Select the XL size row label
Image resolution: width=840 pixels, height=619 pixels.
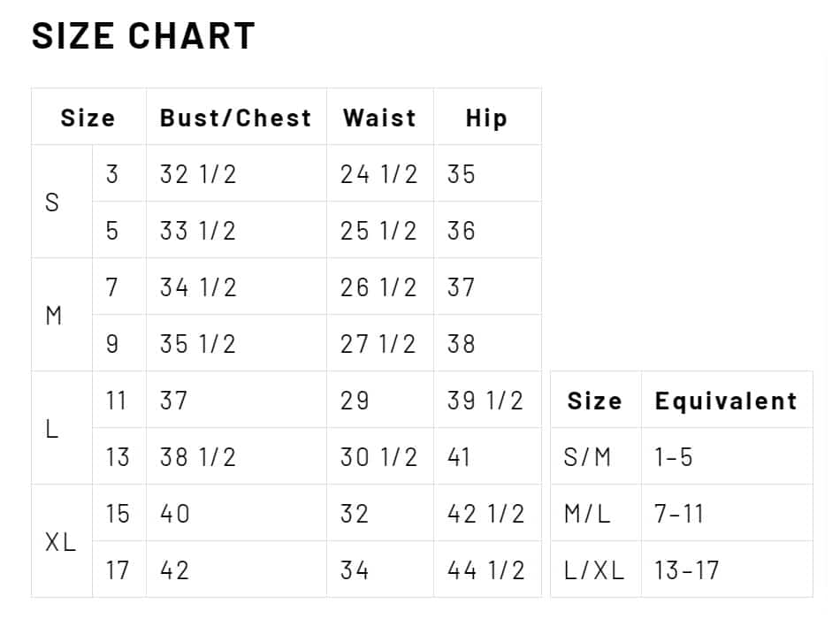pos(60,542)
